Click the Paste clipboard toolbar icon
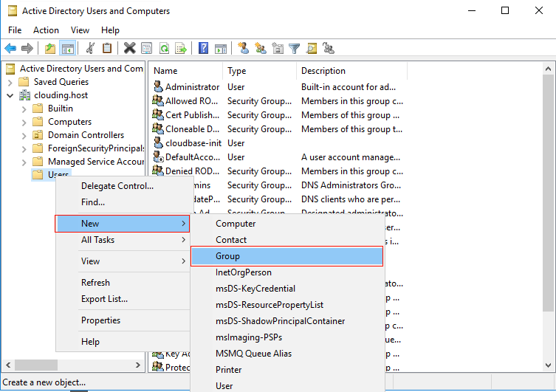 [x=107, y=48]
